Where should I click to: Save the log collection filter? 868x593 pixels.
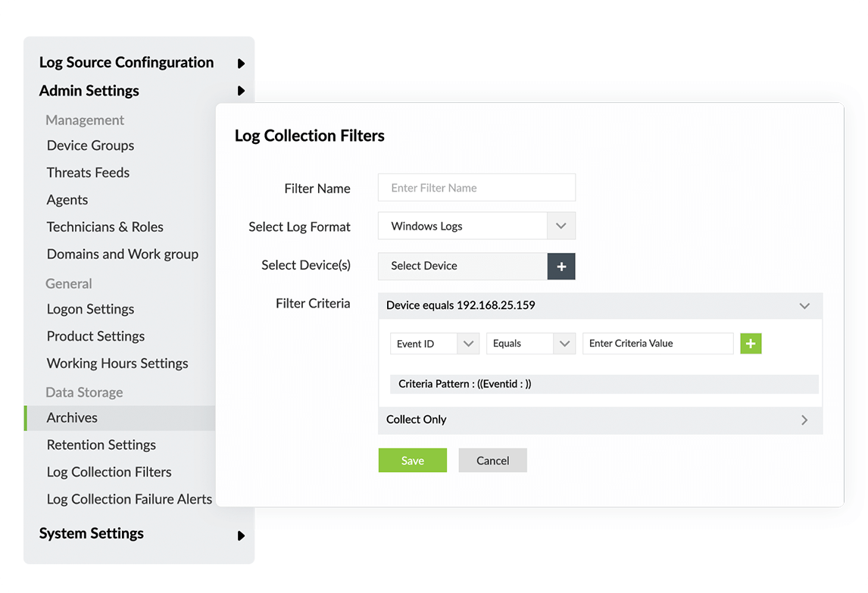pyautogui.click(x=412, y=460)
